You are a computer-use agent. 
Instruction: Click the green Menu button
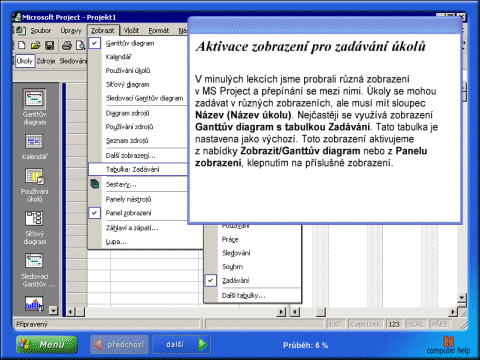[47, 344]
